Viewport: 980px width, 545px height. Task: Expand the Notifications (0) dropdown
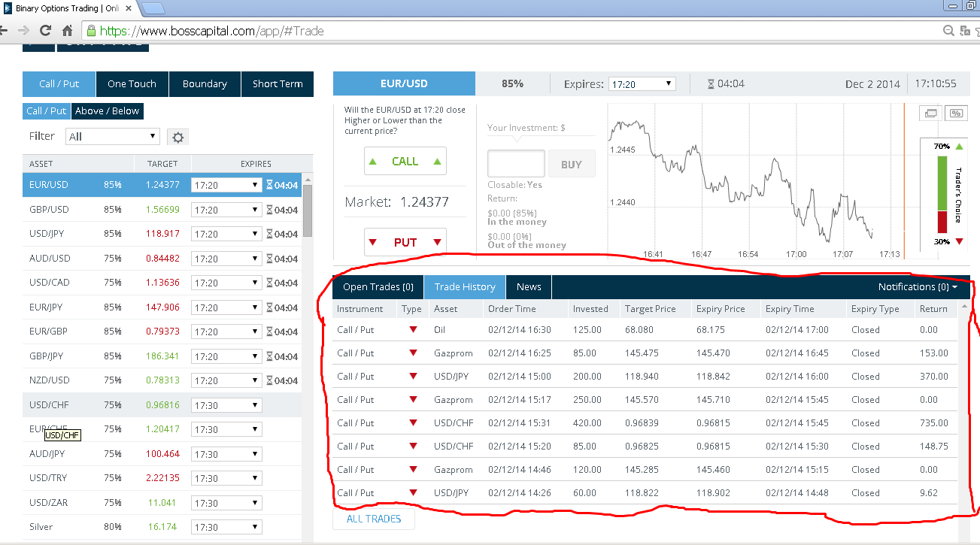pos(918,286)
